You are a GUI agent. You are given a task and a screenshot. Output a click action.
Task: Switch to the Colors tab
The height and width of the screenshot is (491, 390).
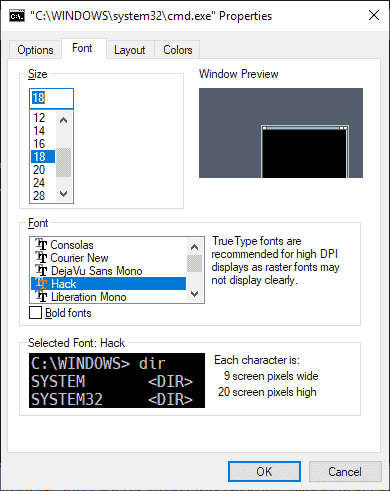click(178, 50)
